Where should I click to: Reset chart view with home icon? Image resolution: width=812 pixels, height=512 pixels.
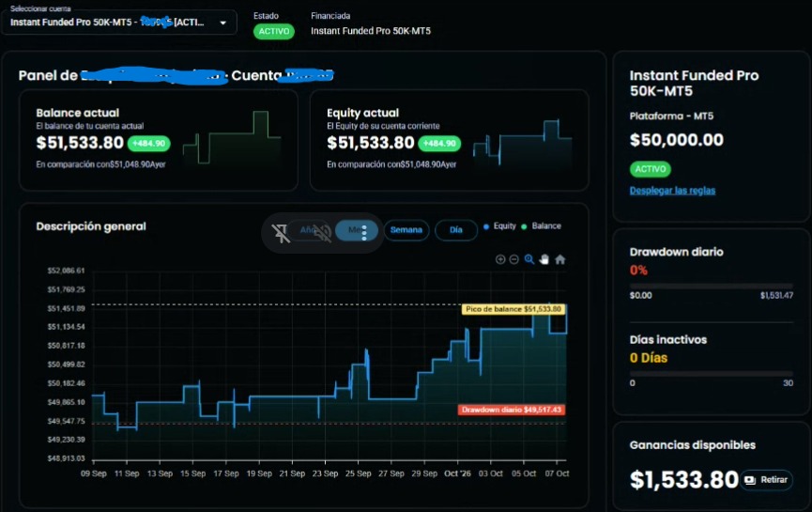[x=559, y=259]
